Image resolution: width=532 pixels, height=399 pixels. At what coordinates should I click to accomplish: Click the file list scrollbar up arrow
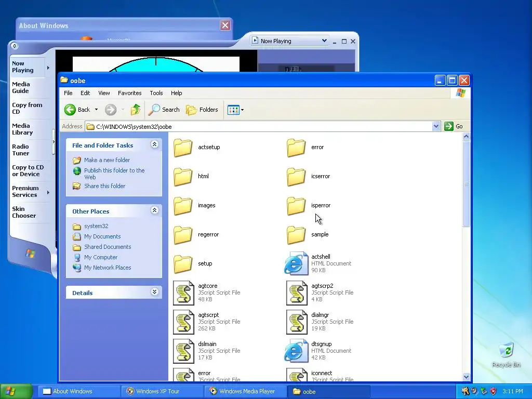(x=466, y=137)
